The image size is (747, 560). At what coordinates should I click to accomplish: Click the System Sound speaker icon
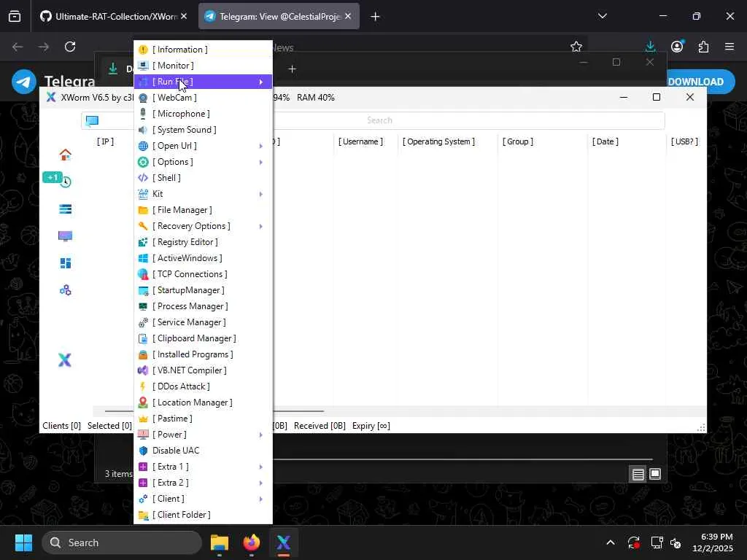coord(143,130)
